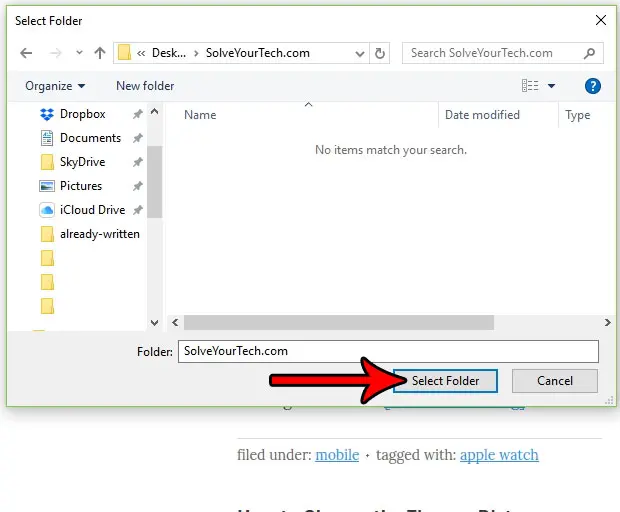The width and height of the screenshot is (620, 512).
Task: Open the apple watch tag link
Action: pyautogui.click(x=499, y=455)
